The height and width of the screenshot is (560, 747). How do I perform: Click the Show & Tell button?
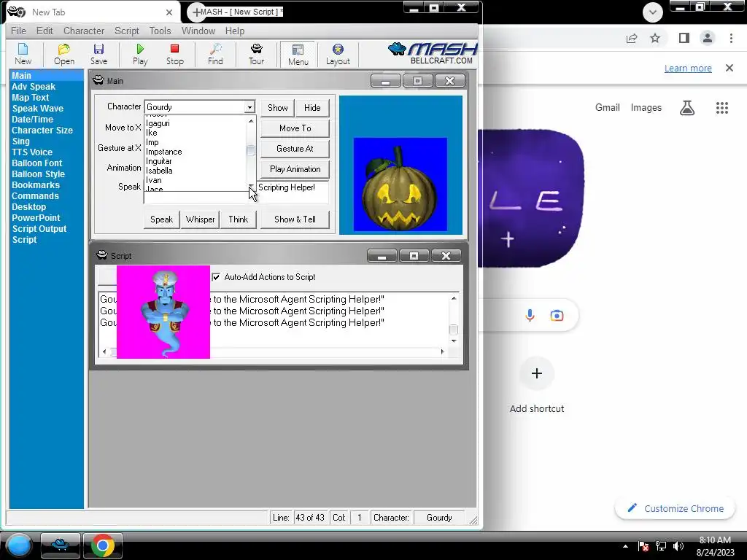tap(295, 219)
